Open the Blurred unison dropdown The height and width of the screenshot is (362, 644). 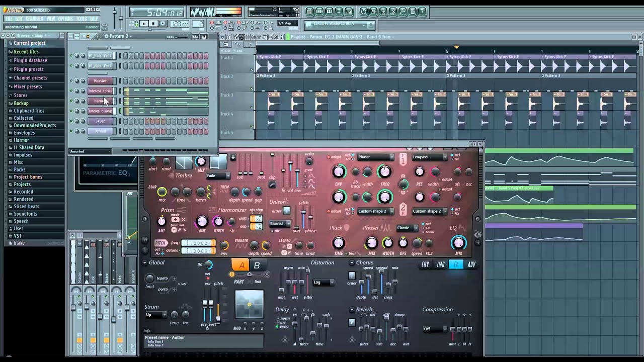[280, 224]
